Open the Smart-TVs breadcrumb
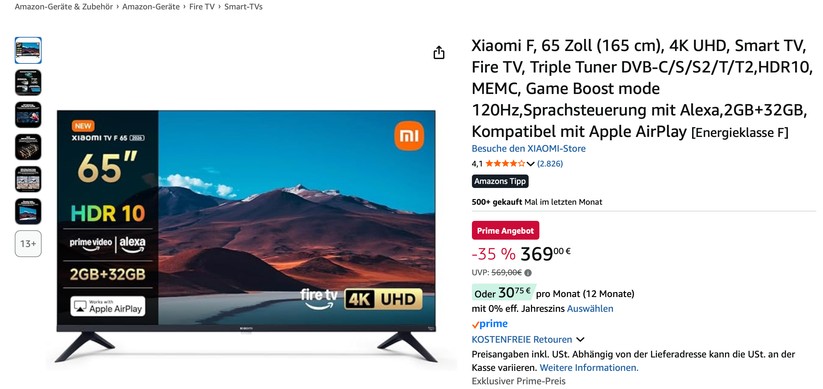 [x=243, y=7]
